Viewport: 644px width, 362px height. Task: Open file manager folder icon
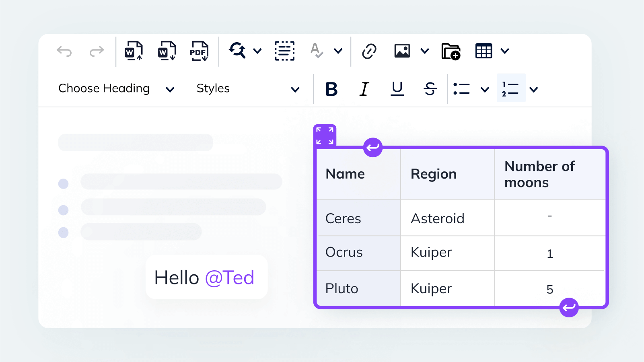[x=451, y=51]
